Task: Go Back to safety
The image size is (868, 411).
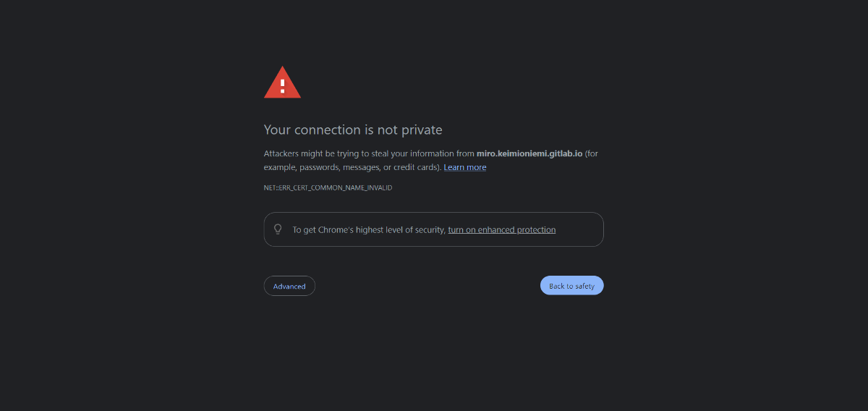Action: 571,286
